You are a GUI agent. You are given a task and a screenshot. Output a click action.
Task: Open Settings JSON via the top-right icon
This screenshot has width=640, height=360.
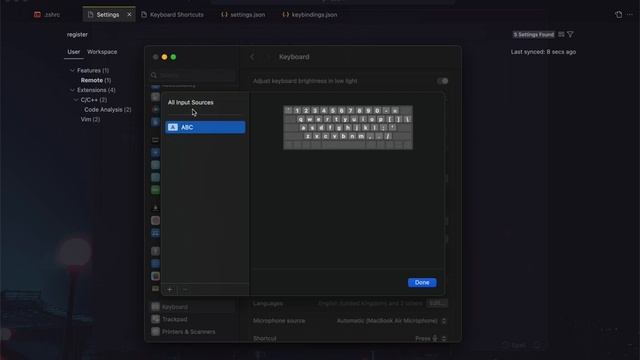tap(619, 15)
